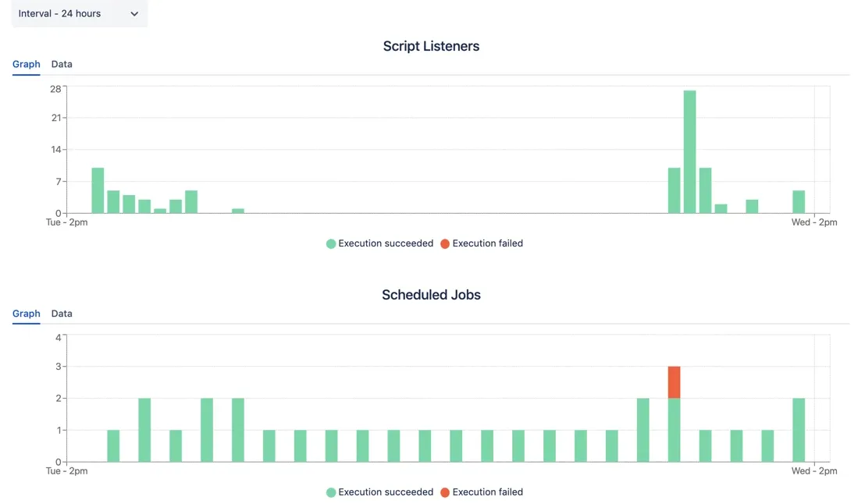865x504 pixels.
Task: Click the green succeeded legend dot under Script Listeners
Action: tap(330, 243)
